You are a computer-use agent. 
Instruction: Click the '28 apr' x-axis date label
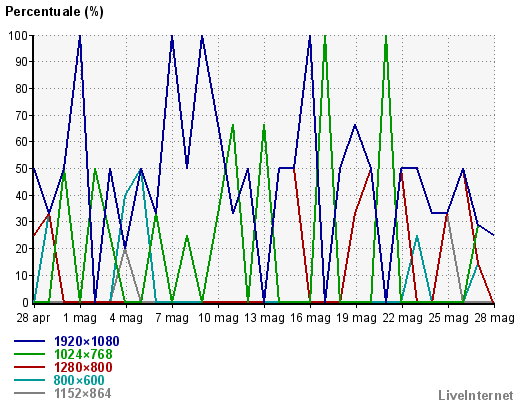click(x=33, y=318)
